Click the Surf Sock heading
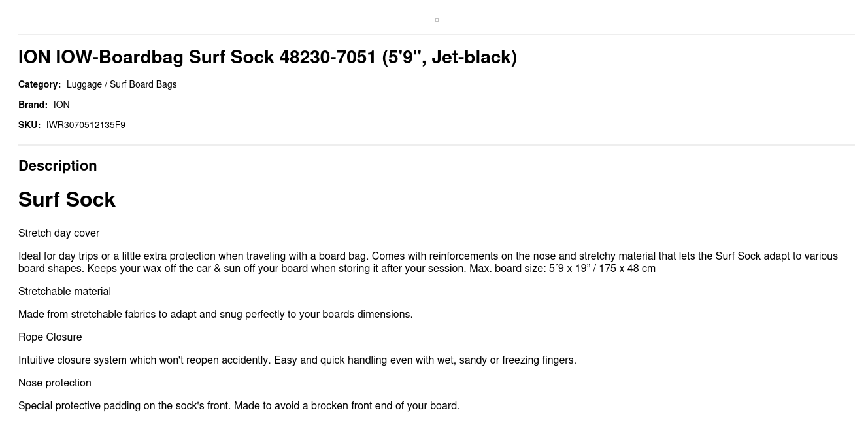Viewport: 868px width, 442px height. [67, 199]
